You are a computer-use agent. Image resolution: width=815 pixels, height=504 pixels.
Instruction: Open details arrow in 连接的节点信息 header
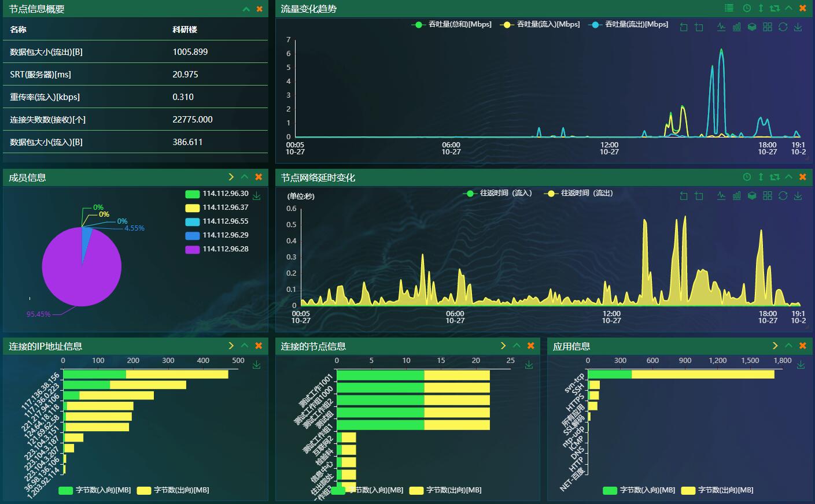tap(503, 346)
